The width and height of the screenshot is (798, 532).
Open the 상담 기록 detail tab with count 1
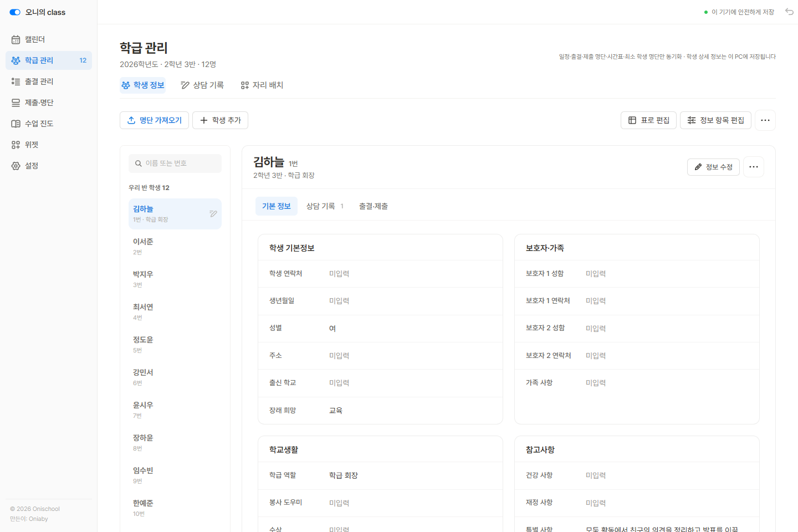click(325, 206)
